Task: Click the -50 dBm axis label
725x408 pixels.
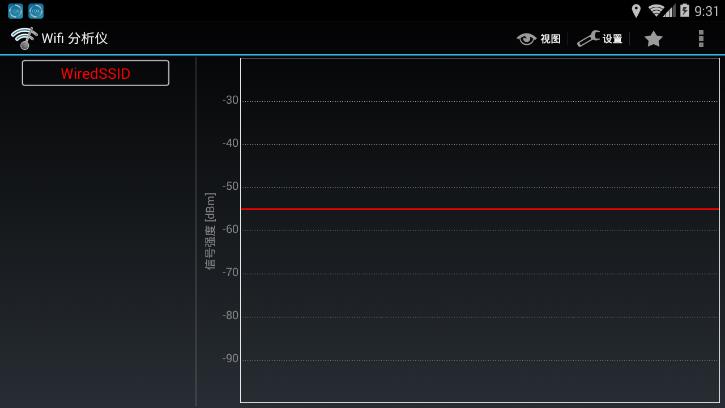Action: 230,186
